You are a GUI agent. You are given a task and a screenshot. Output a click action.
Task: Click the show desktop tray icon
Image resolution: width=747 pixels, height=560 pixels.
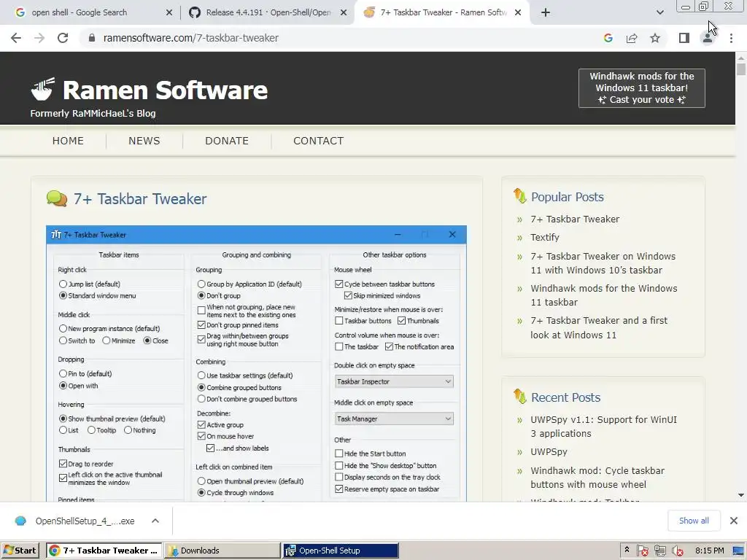click(738, 551)
